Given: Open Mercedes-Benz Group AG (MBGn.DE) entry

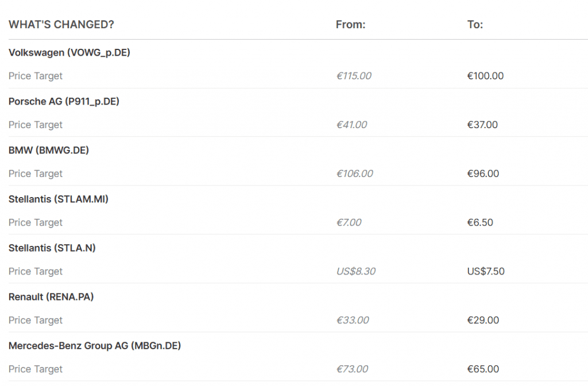Looking at the screenshot, I should coord(96,346).
